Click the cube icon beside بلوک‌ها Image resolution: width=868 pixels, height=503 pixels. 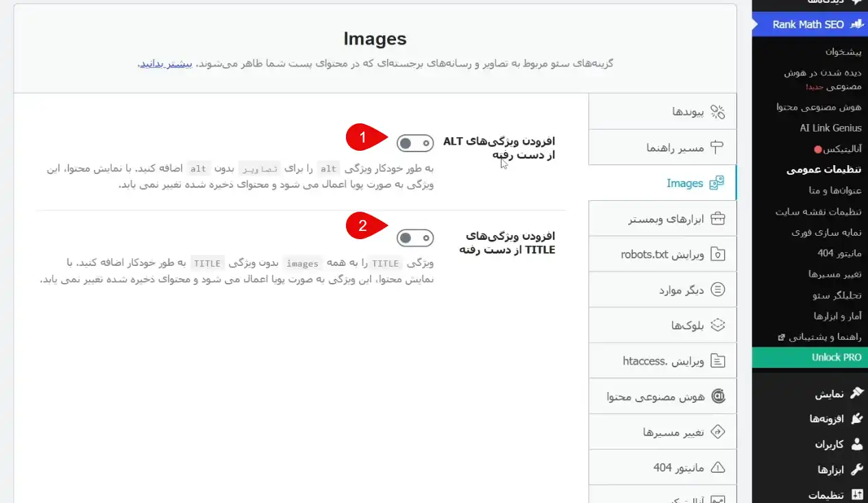[717, 325]
